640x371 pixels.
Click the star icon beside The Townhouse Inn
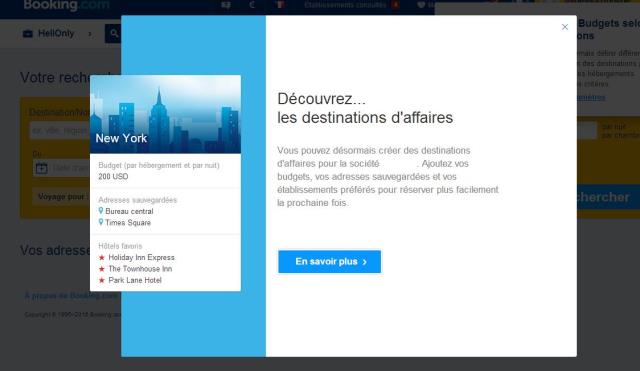click(x=102, y=269)
